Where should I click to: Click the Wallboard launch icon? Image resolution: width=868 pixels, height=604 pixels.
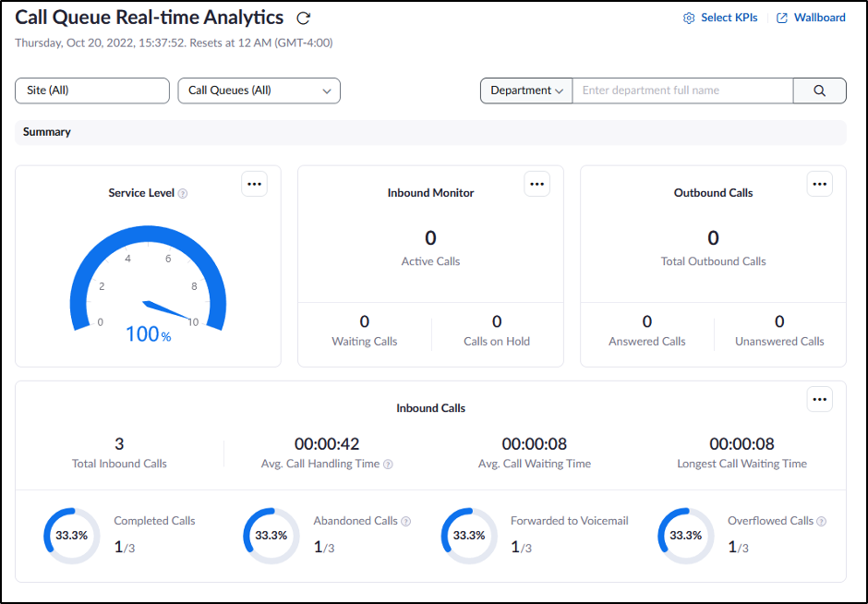(782, 17)
